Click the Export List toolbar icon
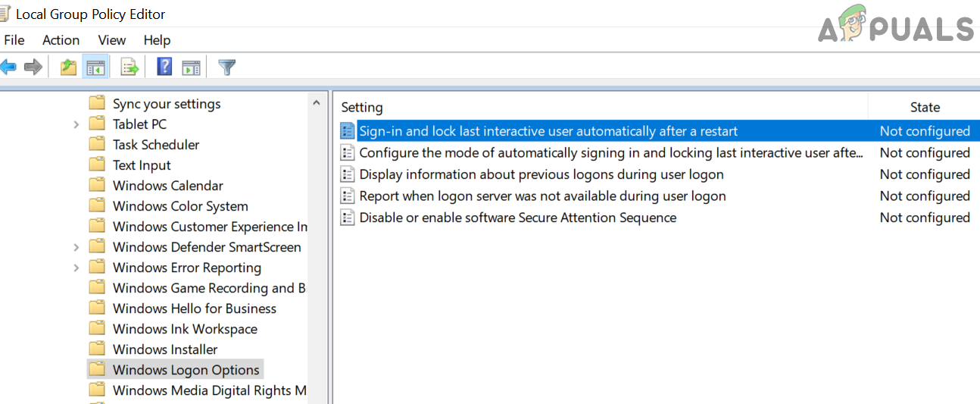 (130, 67)
